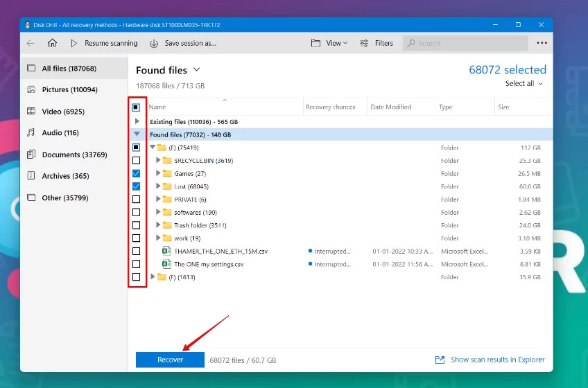Open the three-dot more options menu
Image resolution: width=588 pixels, height=388 pixels.
pos(542,43)
